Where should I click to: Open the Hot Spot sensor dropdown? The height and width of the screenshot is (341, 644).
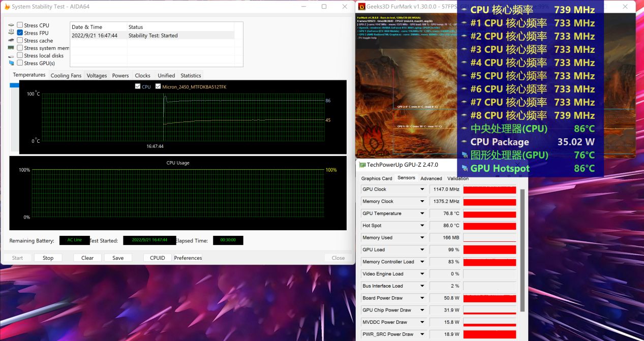[x=422, y=226]
